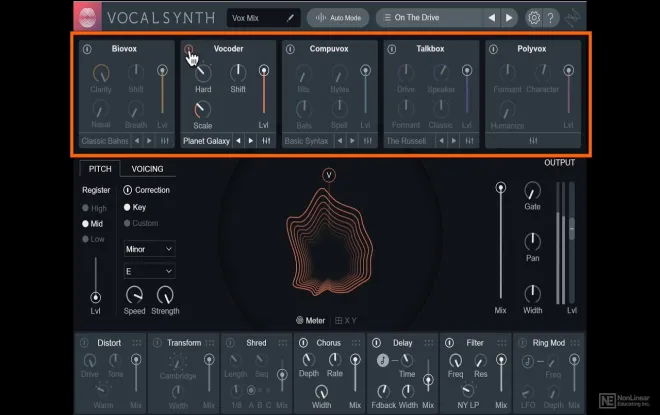Select Custom correction mode
The width and height of the screenshot is (660, 415).
coord(141,223)
